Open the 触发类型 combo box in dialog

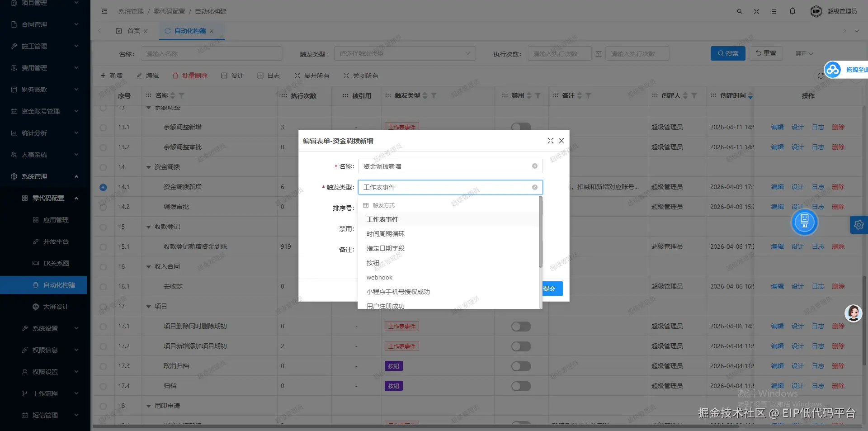tap(450, 187)
